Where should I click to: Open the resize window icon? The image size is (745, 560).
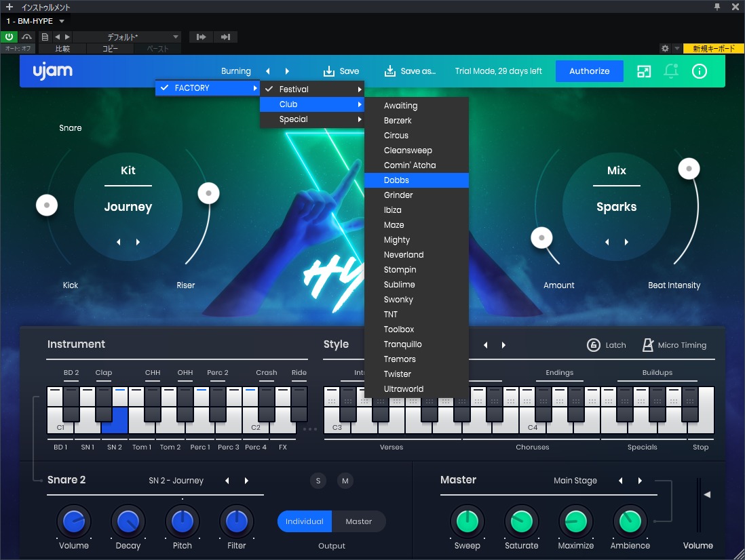(x=644, y=71)
